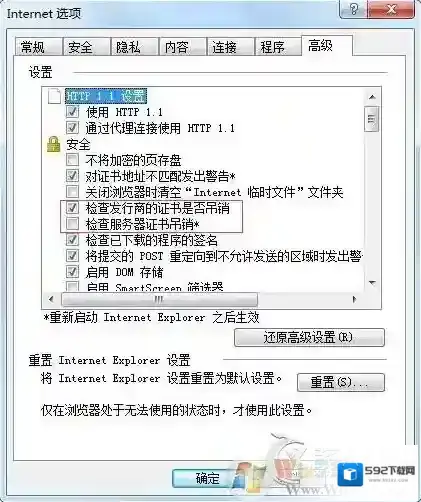The image size is (421, 502).
Task: Toggle 检查服务器证书吊销 checkbox
Action: click(x=72, y=224)
